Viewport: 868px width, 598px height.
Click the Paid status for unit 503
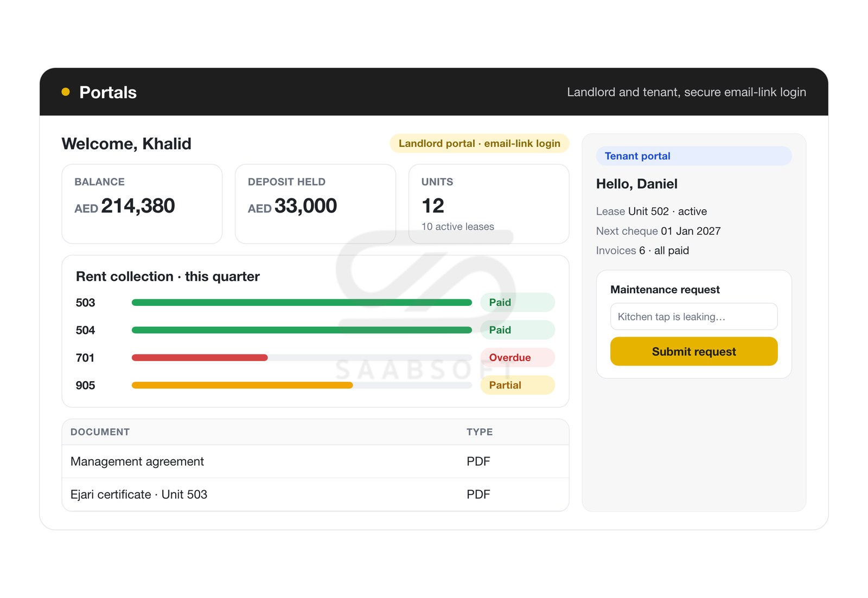pyautogui.click(x=518, y=303)
